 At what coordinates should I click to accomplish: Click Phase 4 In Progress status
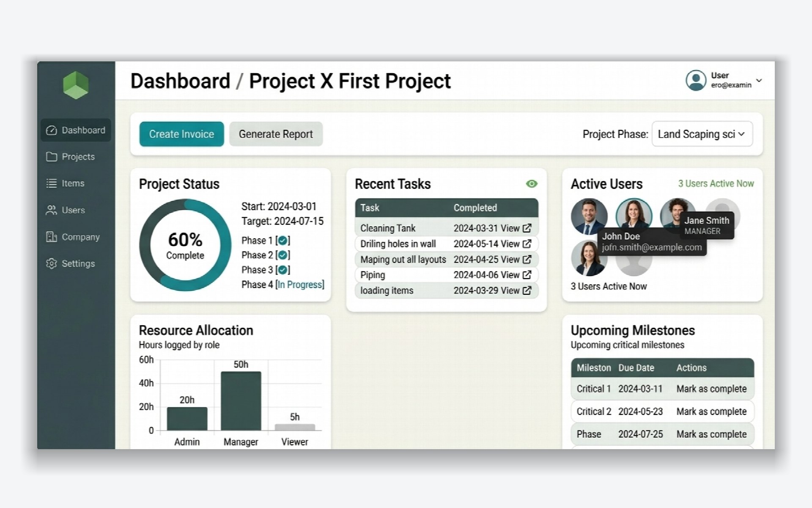point(301,284)
